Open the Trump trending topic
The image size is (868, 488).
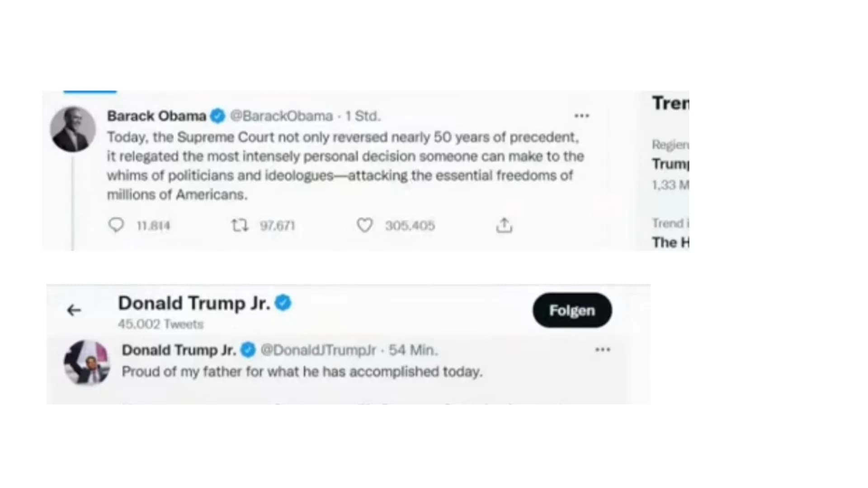point(670,164)
